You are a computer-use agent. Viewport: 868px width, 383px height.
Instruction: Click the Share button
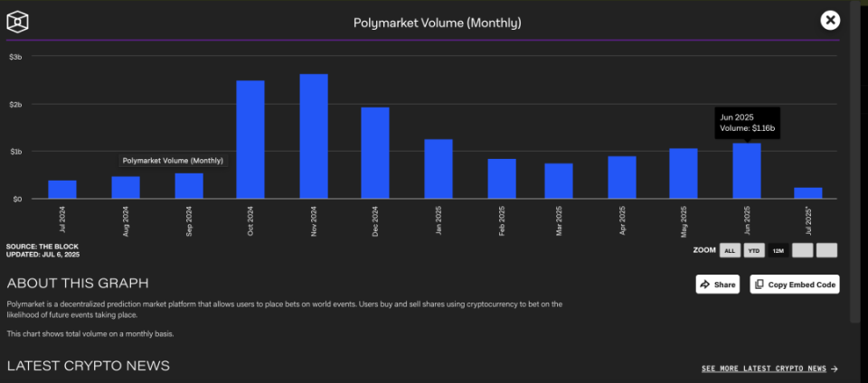tap(717, 284)
